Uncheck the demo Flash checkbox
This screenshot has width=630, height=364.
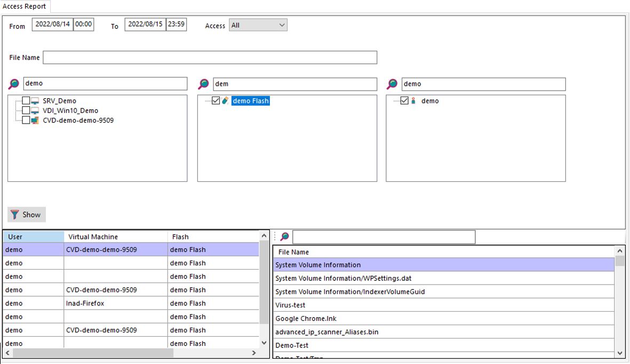point(216,101)
